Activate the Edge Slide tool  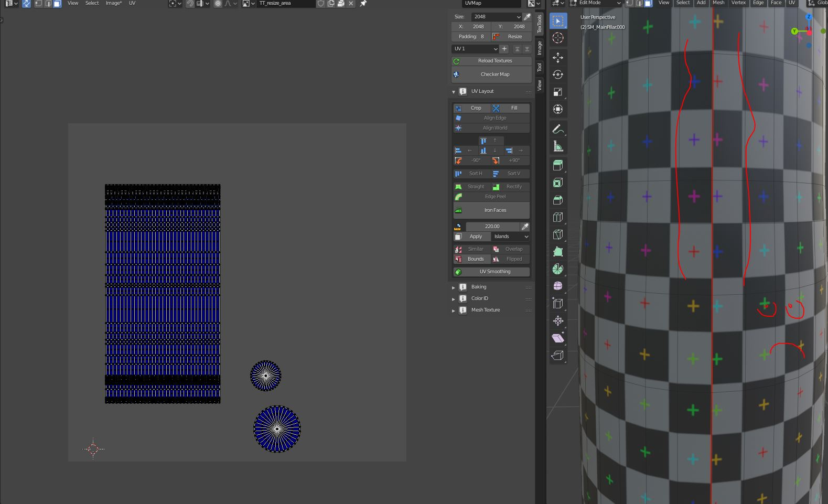click(x=558, y=304)
